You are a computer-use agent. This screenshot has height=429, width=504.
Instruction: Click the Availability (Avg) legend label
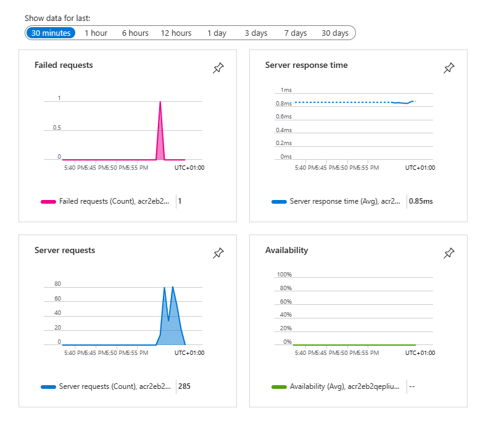345,386
